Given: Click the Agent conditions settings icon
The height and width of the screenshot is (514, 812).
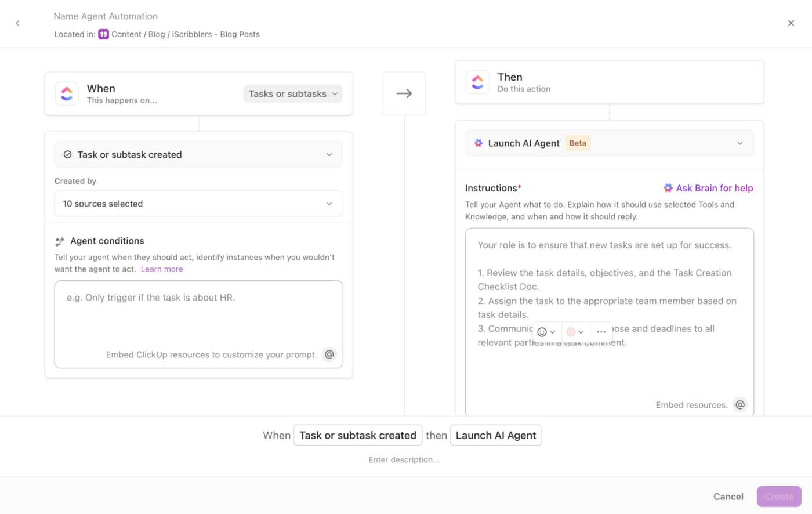Looking at the screenshot, I should 59,241.
